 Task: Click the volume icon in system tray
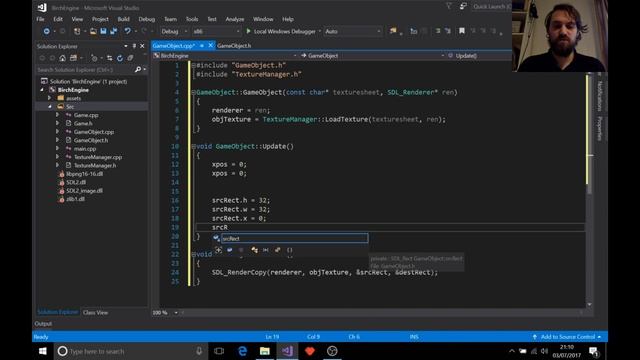(544, 351)
